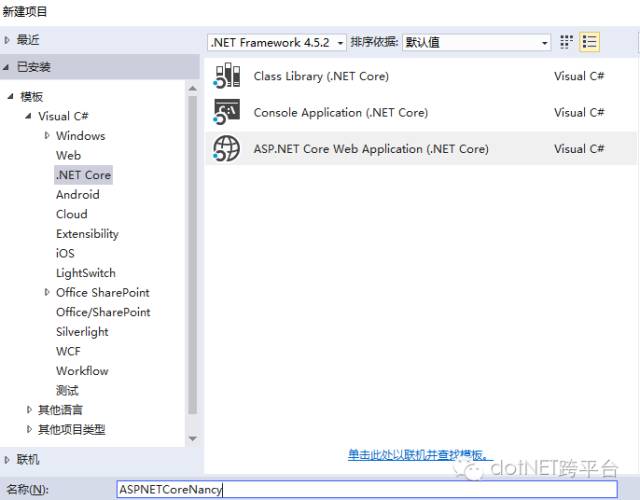Select the Silverlight category

(x=82, y=332)
